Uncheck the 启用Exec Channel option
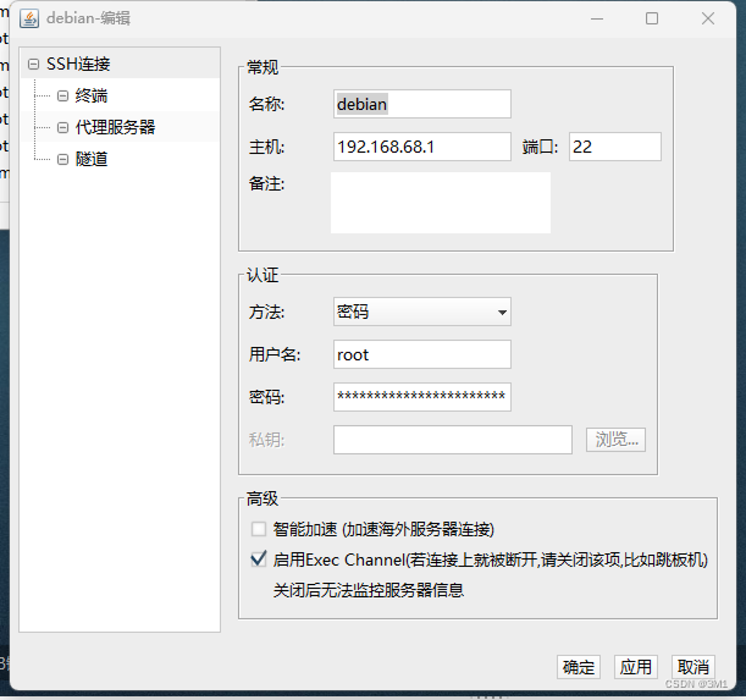Image resolution: width=746 pixels, height=700 pixels. click(x=258, y=559)
